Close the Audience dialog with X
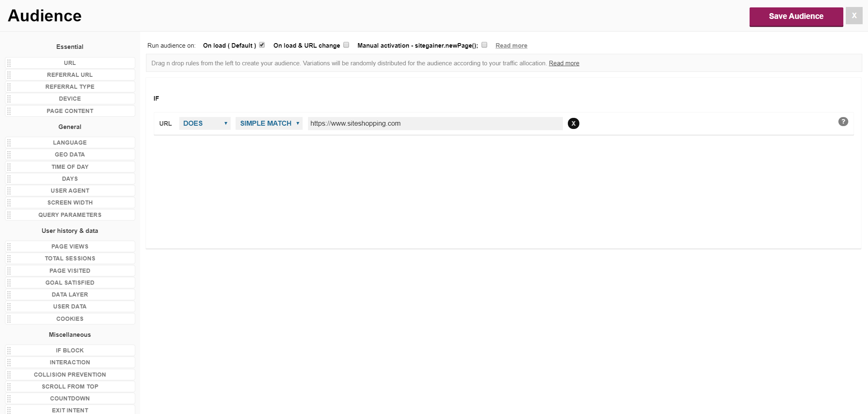This screenshot has width=868, height=414. pos(854,16)
